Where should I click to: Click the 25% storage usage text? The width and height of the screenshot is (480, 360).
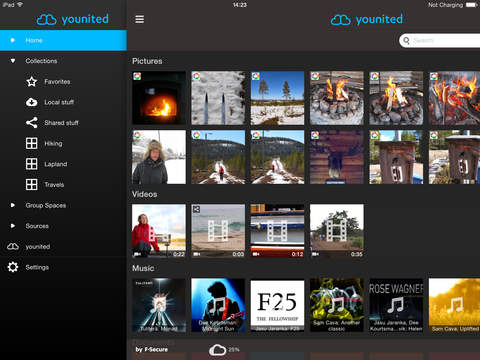(234, 350)
